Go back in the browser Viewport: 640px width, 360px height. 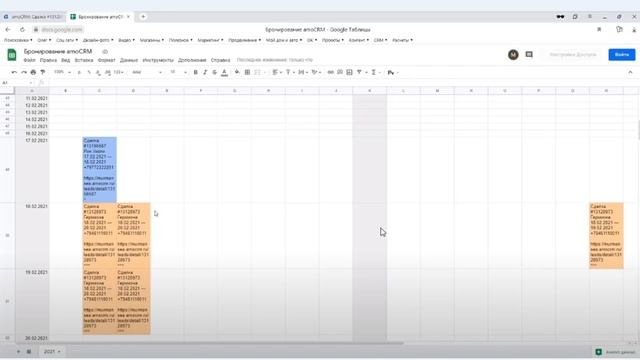pyautogui.click(x=8, y=29)
